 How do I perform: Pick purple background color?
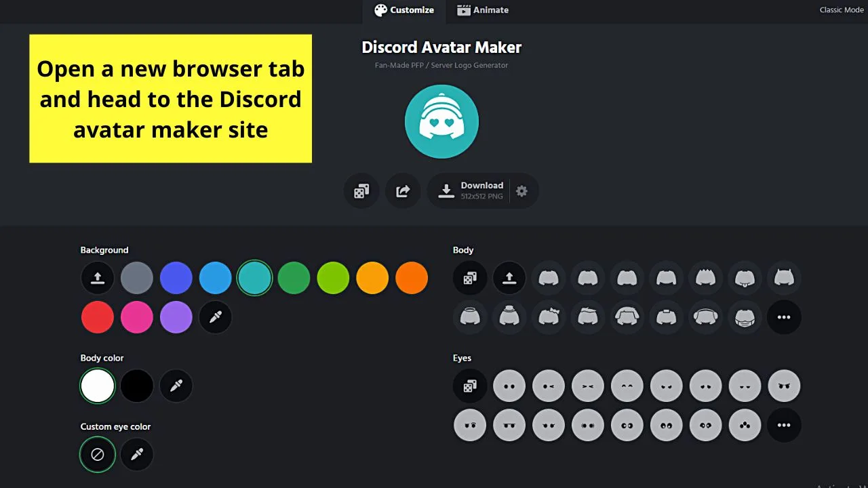tap(176, 317)
